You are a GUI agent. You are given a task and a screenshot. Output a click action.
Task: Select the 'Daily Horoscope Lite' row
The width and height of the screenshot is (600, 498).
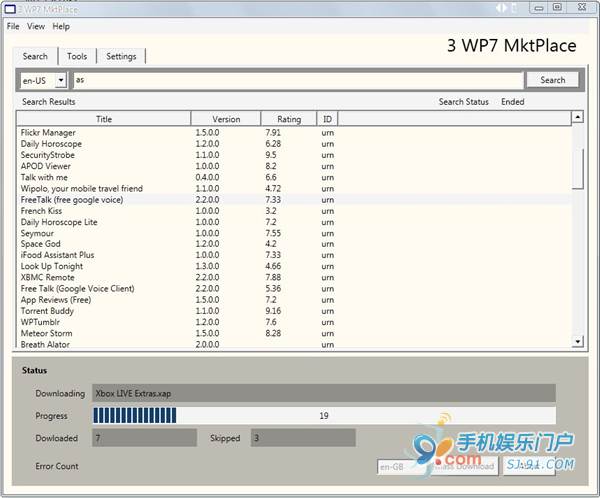point(294,222)
